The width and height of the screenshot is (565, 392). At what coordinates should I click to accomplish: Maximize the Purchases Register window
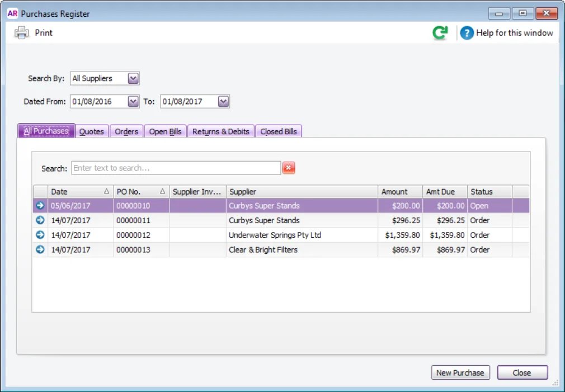[x=522, y=13]
